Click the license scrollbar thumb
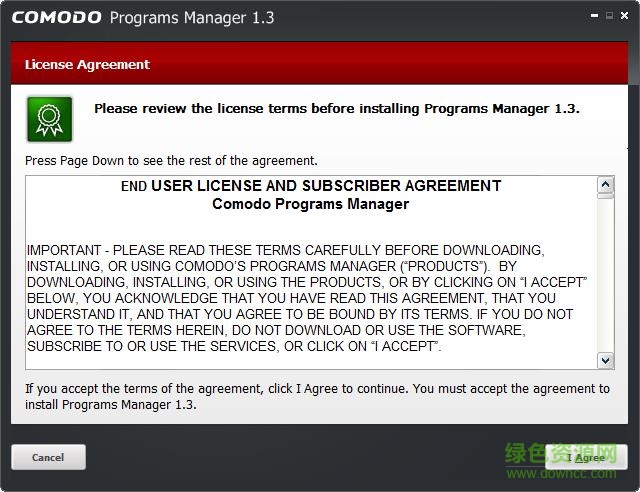Screen dimensions: 640x492 [x=606, y=196]
